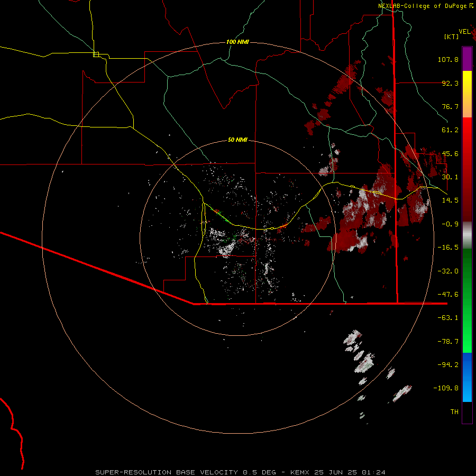Pick the purple segment of velocity scale
The height and width of the screenshot is (476, 476).
pyautogui.click(x=467, y=59)
